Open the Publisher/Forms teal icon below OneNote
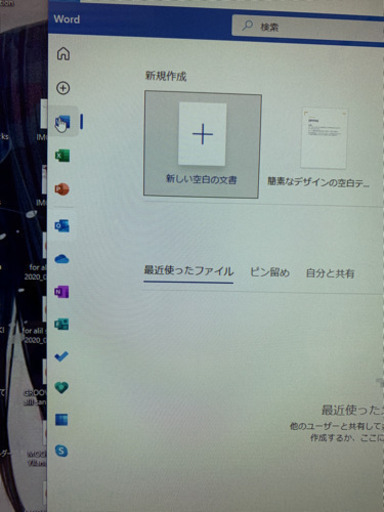Screen dimensions: 384x512 62,324
